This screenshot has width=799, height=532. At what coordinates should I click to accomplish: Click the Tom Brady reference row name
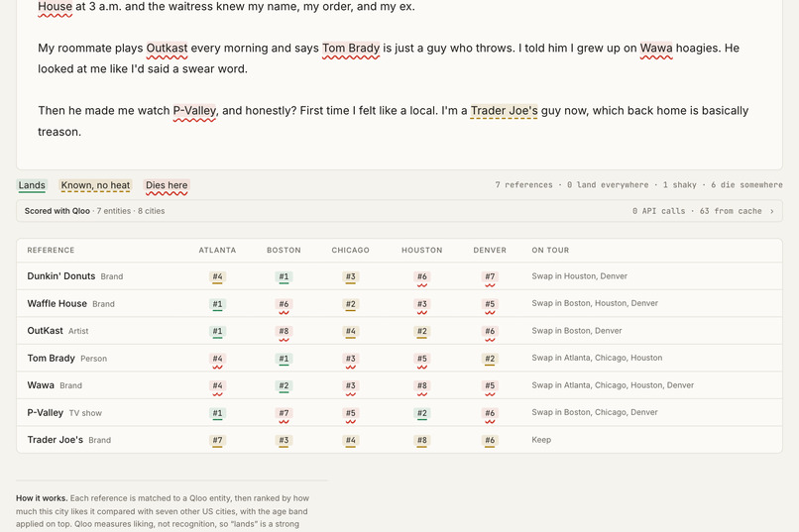tap(51, 358)
